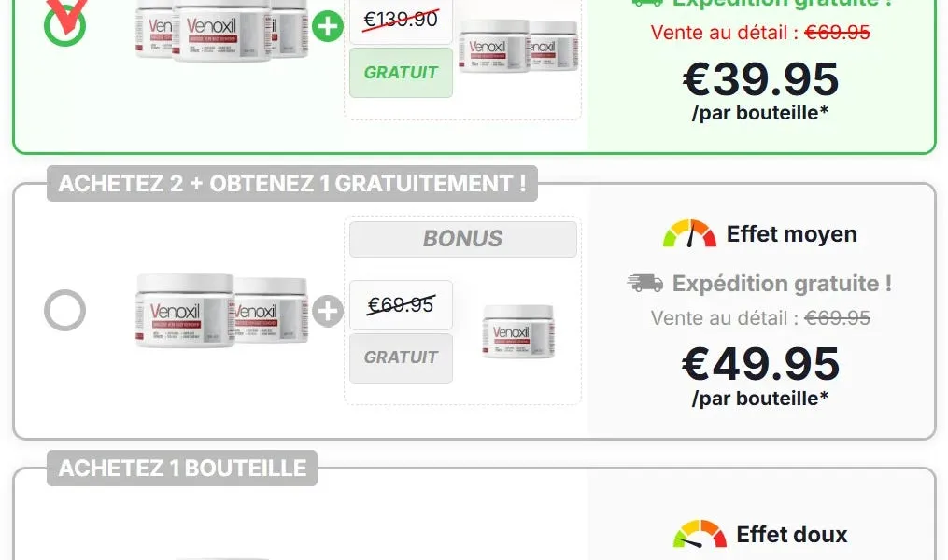Click the Effet doux gauge icon

pos(700,535)
